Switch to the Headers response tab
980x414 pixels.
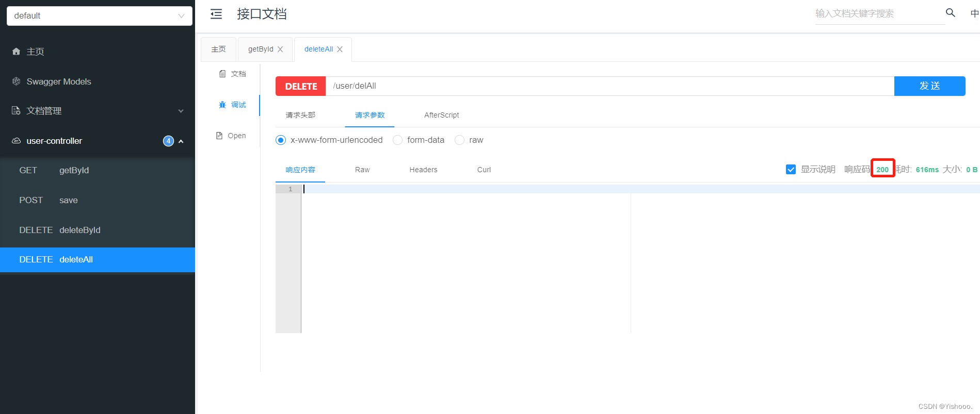point(423,170)
